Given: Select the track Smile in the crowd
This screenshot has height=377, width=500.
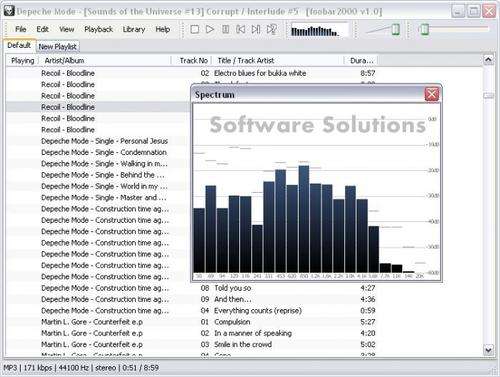Looking at the screenshot, I should pyautogui.click(x=243, y=344).
